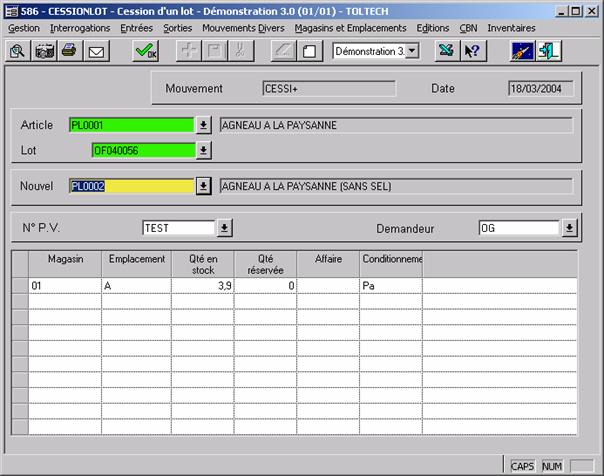Select the first grid row's row header
The width and height of the screenshot is (604, 476).
point(19,285)
